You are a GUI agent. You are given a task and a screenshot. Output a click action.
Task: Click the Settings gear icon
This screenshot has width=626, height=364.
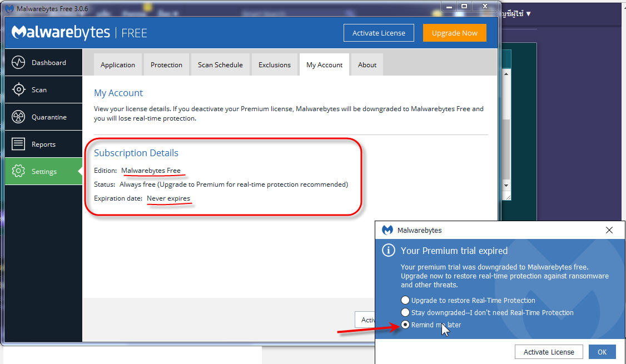pos(18,171)
